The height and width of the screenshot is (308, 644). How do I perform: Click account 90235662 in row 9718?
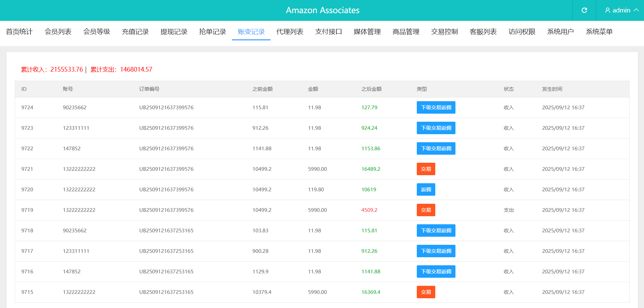75,231
